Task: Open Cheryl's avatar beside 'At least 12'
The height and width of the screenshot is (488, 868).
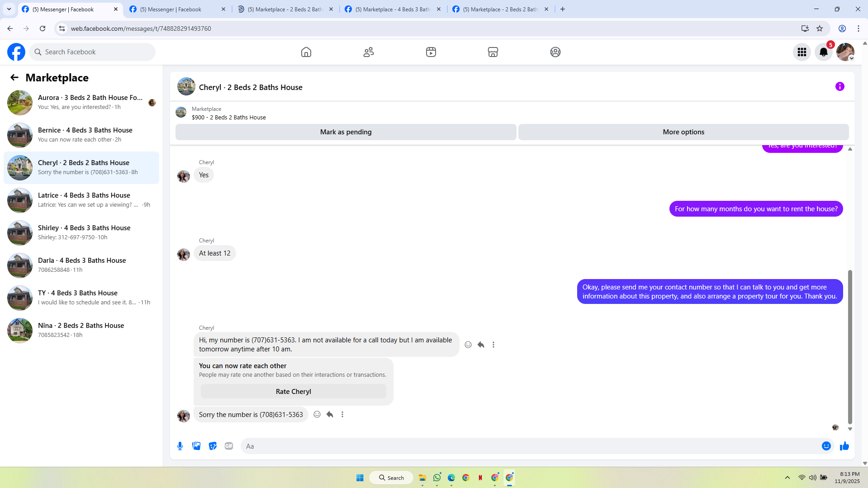Action: (184, 255)
